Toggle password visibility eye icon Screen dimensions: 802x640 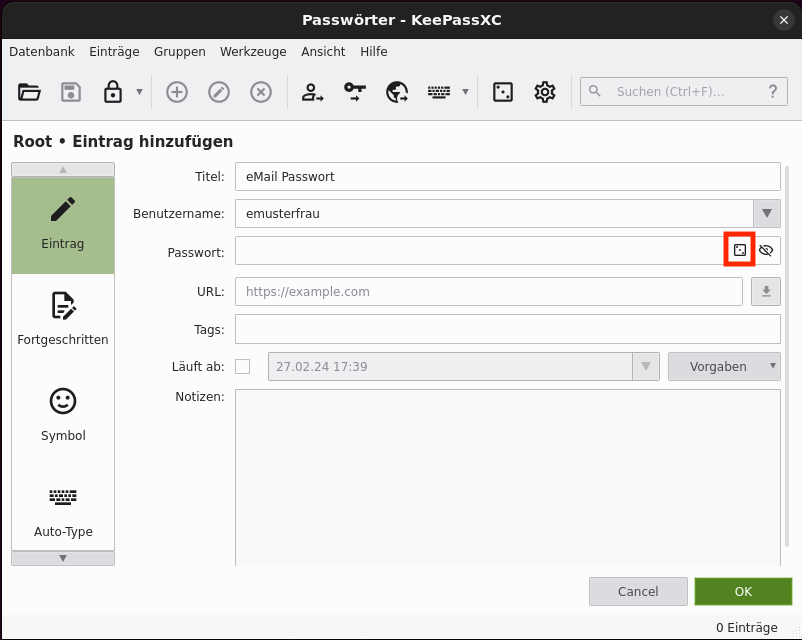(x=766, y=250)
